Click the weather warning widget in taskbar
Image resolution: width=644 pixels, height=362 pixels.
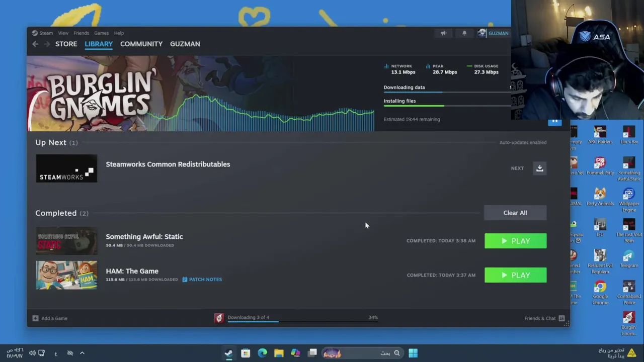pos(617,353)
